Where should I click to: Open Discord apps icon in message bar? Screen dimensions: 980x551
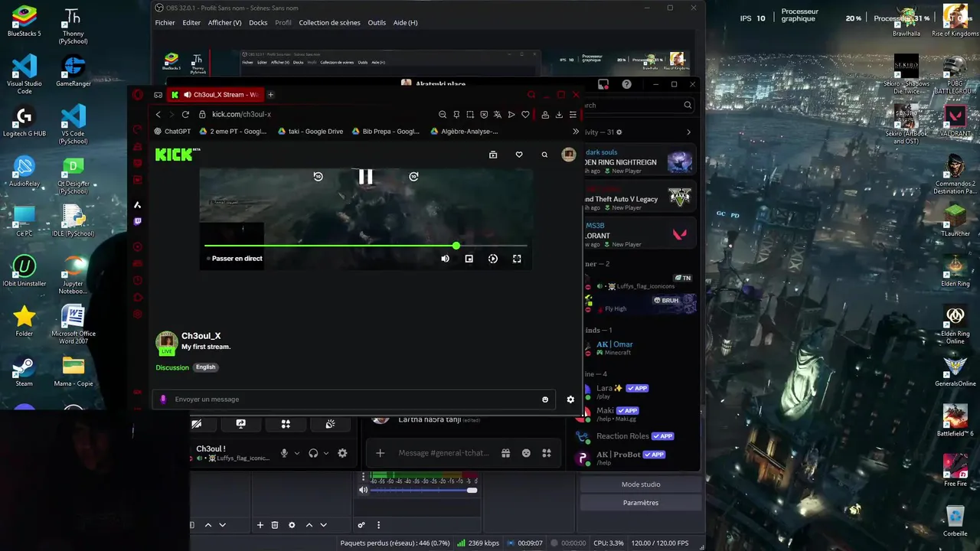(547, 453)
